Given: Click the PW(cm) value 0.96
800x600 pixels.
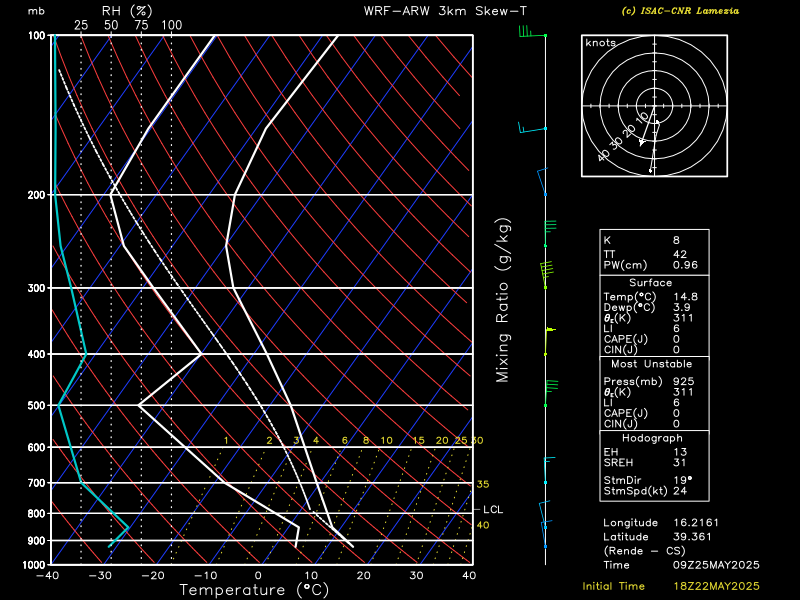Looking at the screenshot, I should point(685,265).
